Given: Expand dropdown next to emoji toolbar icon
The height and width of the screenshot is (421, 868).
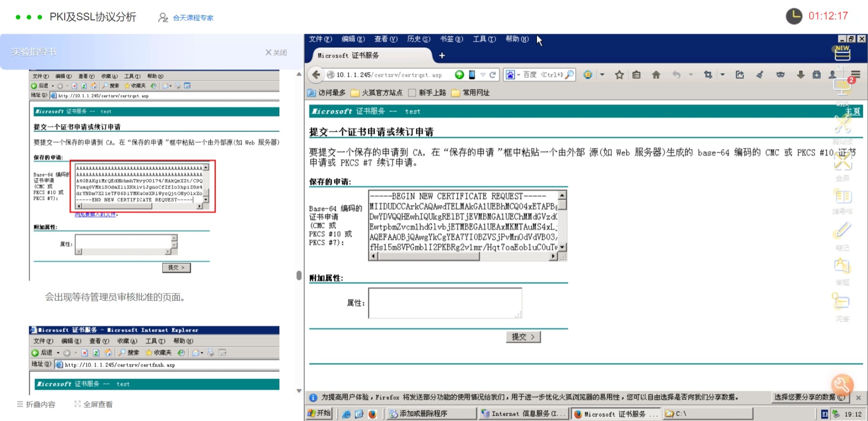Looking at the screenshot, I should 602,75.
